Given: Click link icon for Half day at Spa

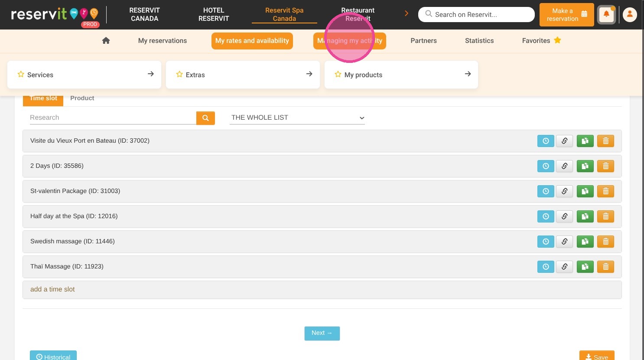Looking at the screenshot, I should 564,216.
